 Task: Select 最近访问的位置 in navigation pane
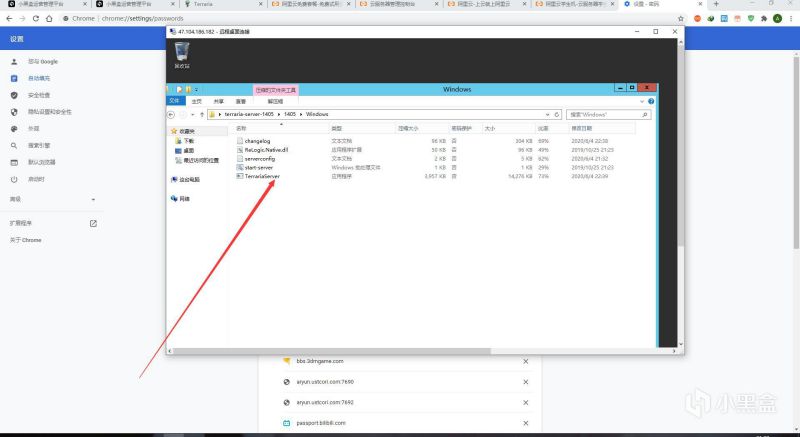pos(197,160)
